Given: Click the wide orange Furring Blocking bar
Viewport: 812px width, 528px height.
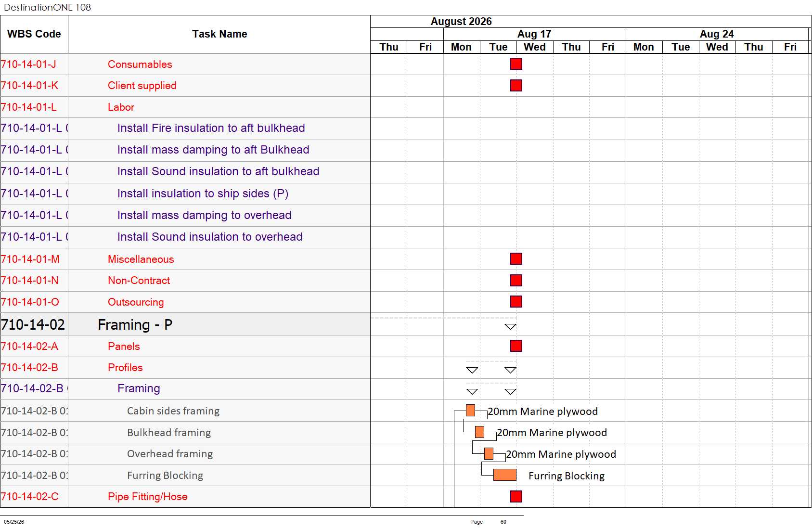Looking at the screenshot, I should (505, 475).
